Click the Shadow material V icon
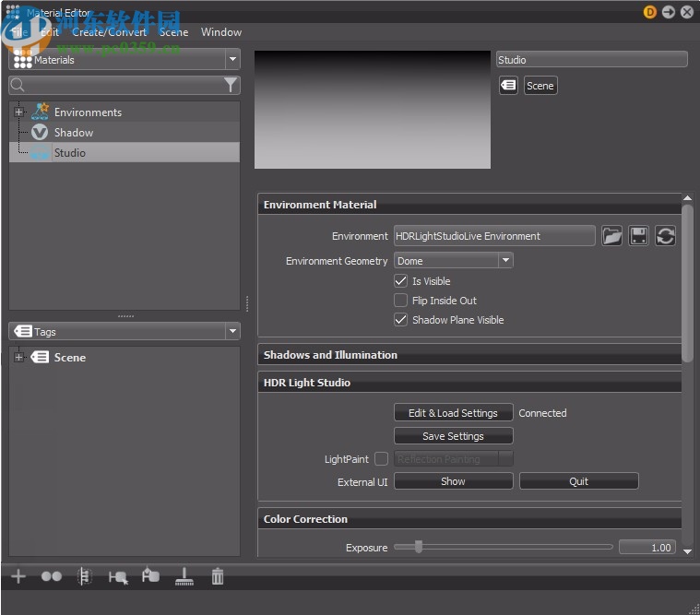The image size is (700, 615). [40, 133]
